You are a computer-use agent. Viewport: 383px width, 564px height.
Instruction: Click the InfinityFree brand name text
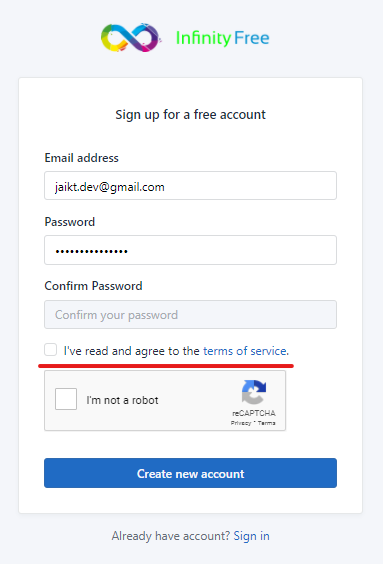pyautogui.click(x=222, y=38)
